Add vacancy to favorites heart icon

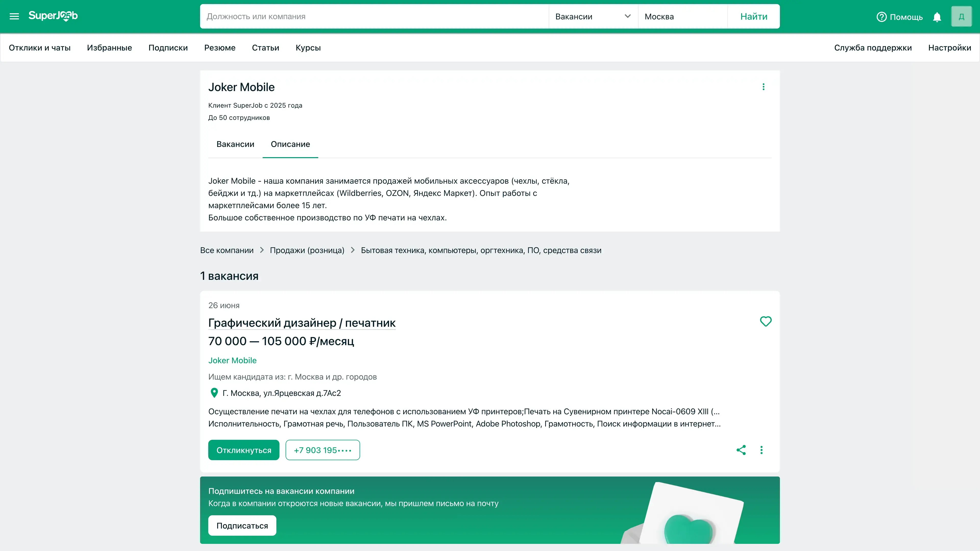pyautogui.click(x=765, y=321)
